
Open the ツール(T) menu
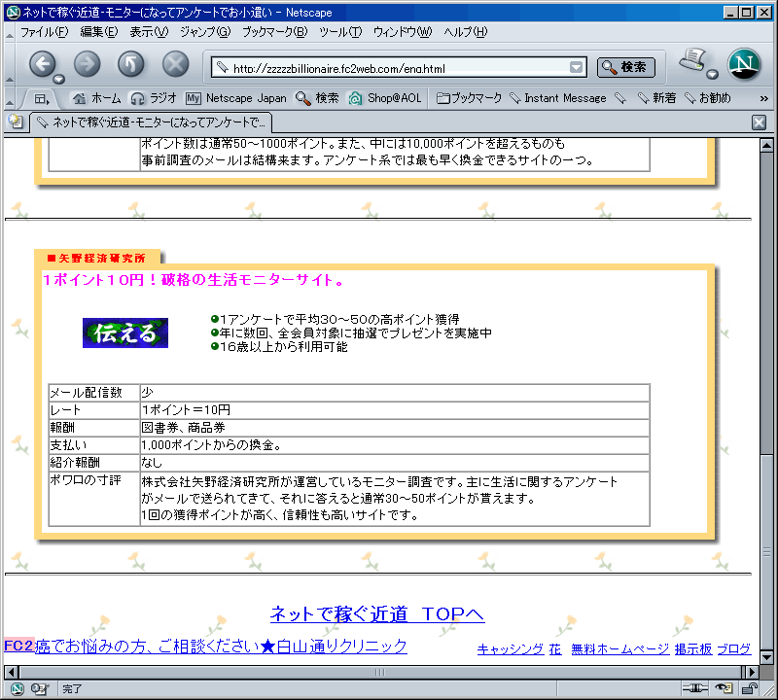[x=340, y=32]
